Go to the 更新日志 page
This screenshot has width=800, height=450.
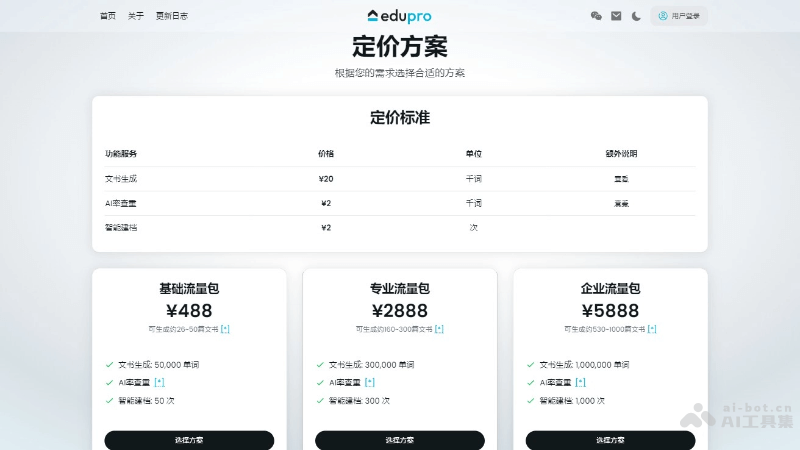[171, 16]
